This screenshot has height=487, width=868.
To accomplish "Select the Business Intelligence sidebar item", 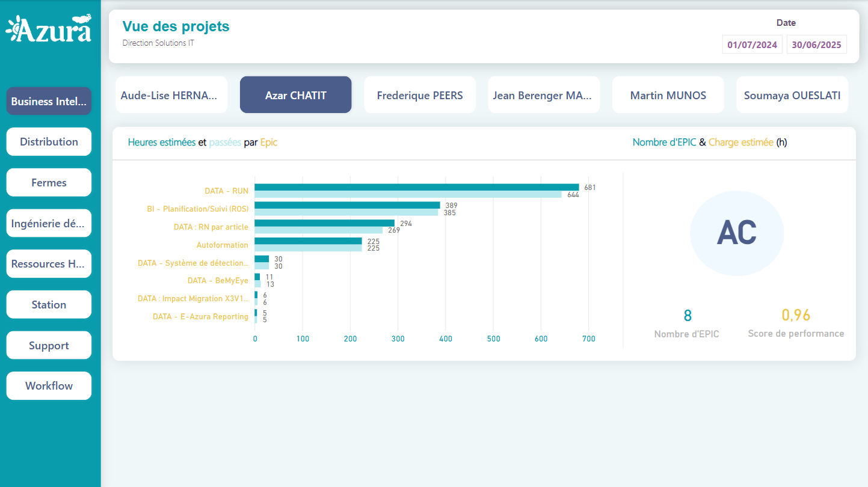I will [49, 101].
